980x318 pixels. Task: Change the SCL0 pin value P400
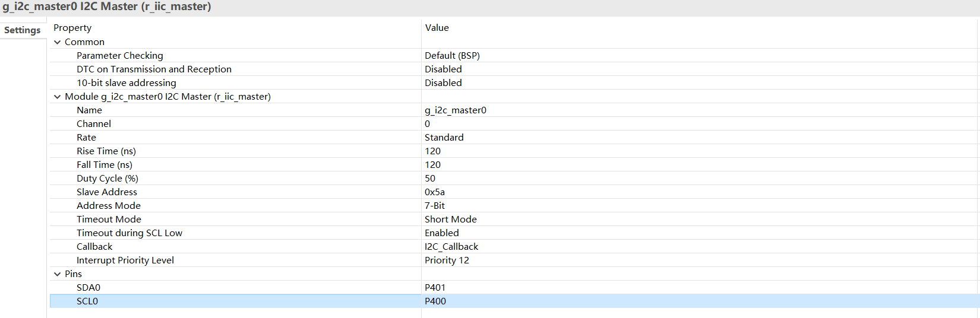pyautogui.click(x=435, y=301)
